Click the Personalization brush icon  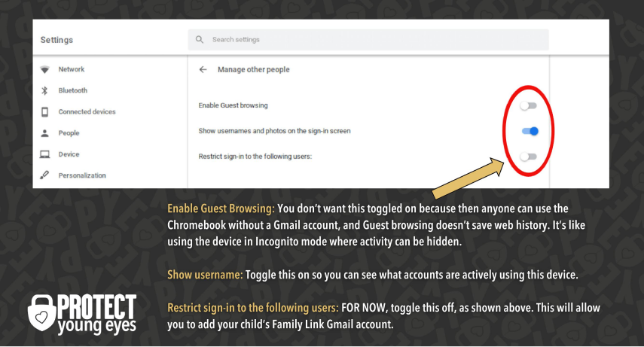point(44,175)
